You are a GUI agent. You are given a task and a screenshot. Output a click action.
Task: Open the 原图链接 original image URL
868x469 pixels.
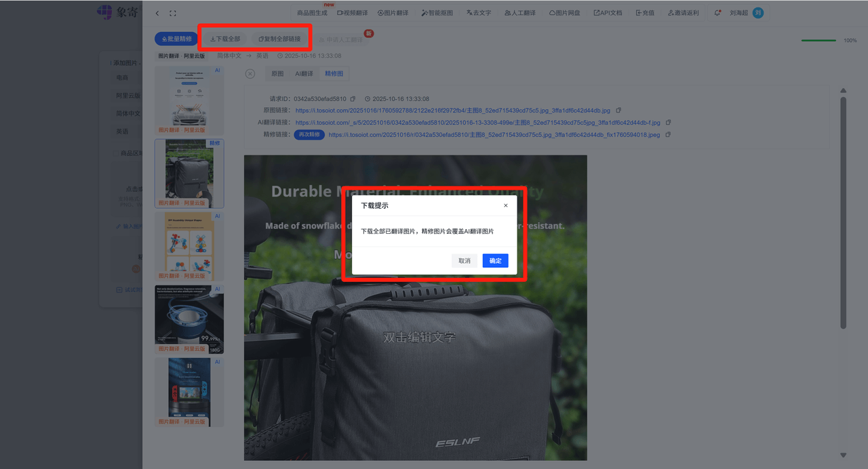point(453,110)
